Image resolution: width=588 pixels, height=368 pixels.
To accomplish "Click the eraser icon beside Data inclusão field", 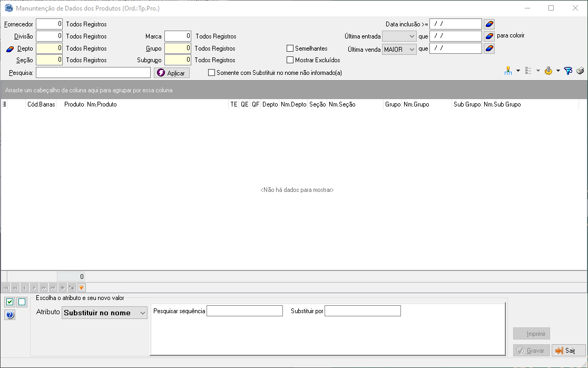I will (489, 24).
